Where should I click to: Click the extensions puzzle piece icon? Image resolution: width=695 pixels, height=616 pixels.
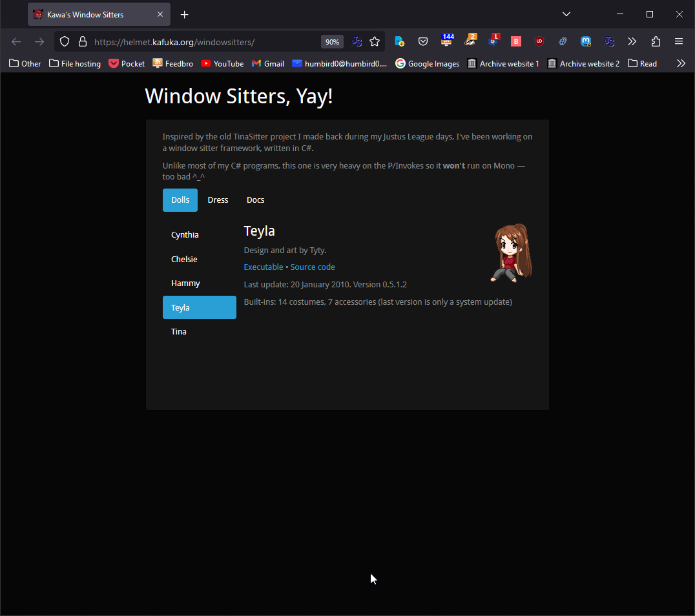(x=656, y=42)
